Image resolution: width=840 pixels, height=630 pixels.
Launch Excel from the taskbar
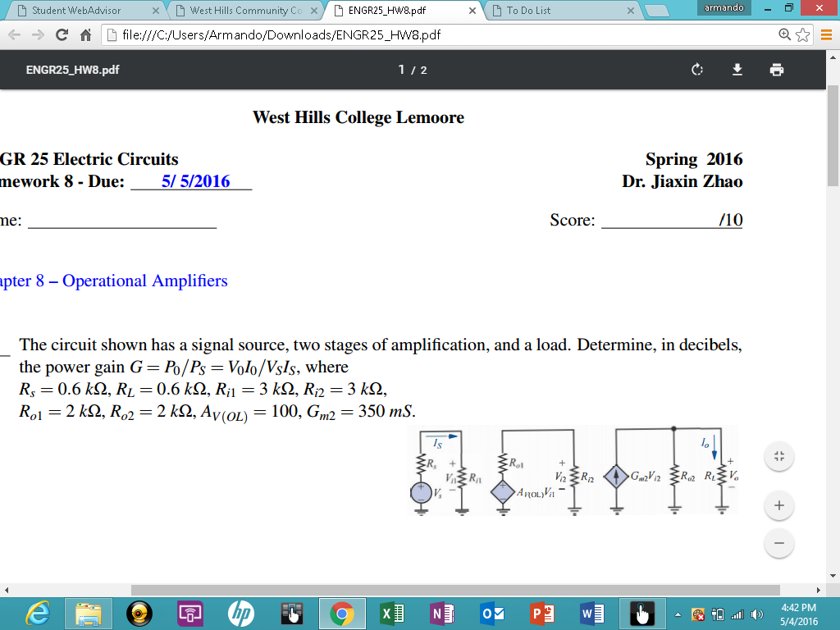pos(392,614)
